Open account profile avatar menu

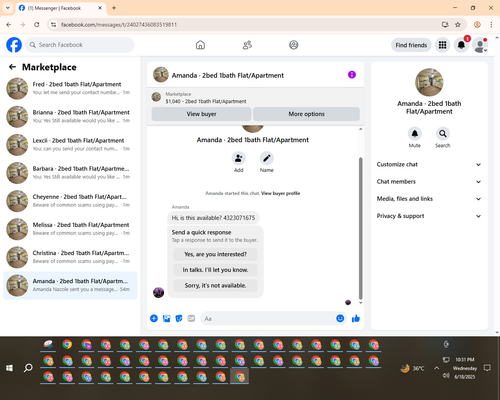(x=480, y=45)
